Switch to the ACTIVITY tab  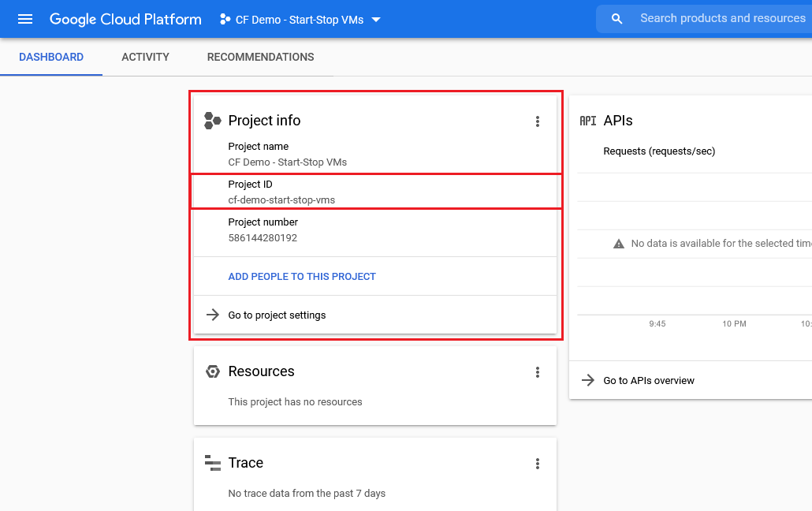(x=145, y=57)
